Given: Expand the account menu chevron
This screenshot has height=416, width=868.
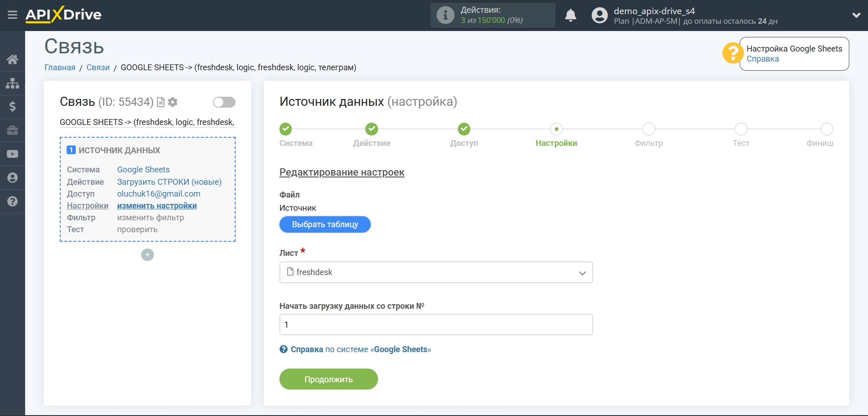Looking at the screenshot, I should point(856,15).
